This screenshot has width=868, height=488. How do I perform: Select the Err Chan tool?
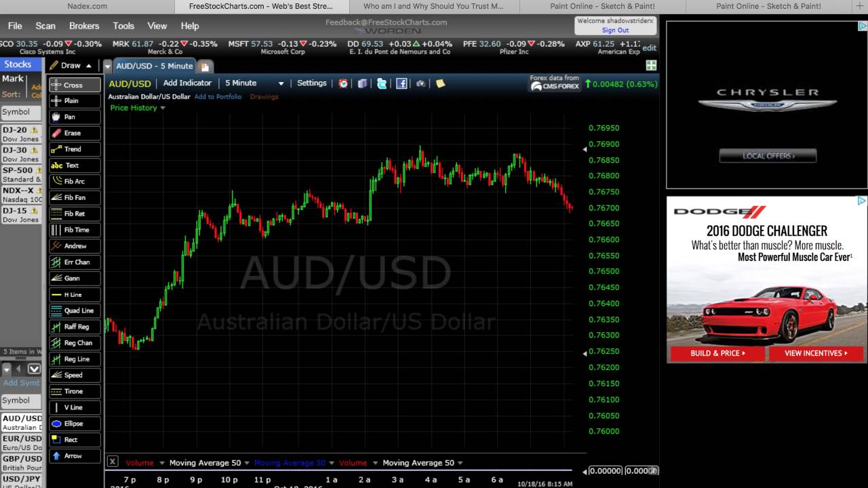75,262
